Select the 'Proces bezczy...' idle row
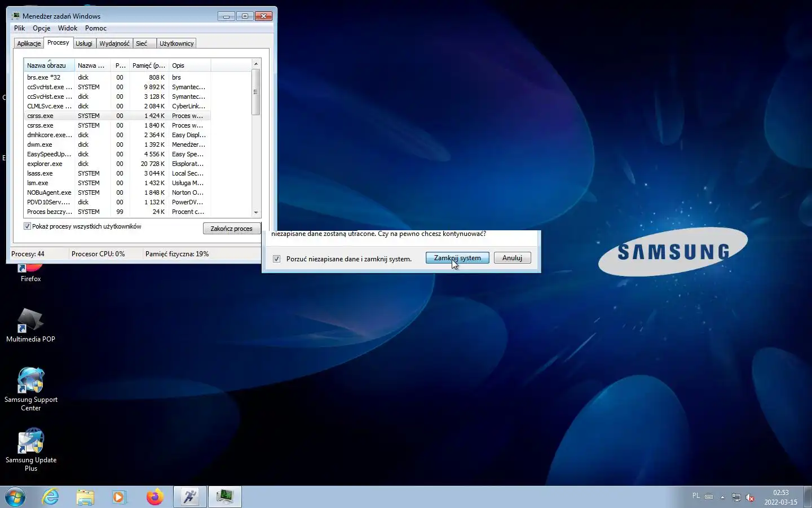 (117, 212)
